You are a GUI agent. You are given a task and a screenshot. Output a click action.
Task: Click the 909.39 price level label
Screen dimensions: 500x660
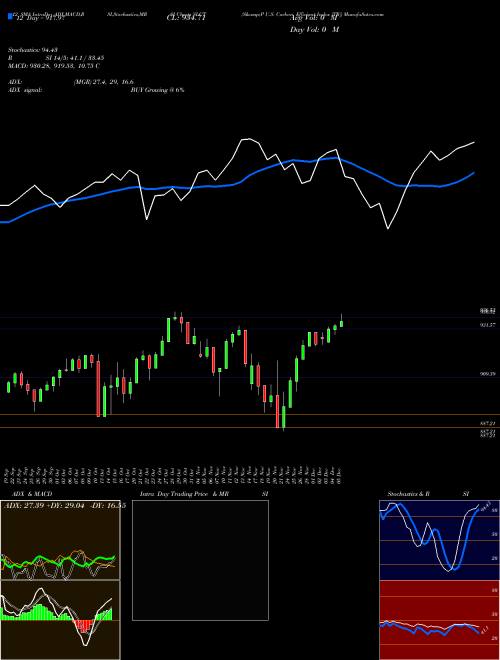487,373
